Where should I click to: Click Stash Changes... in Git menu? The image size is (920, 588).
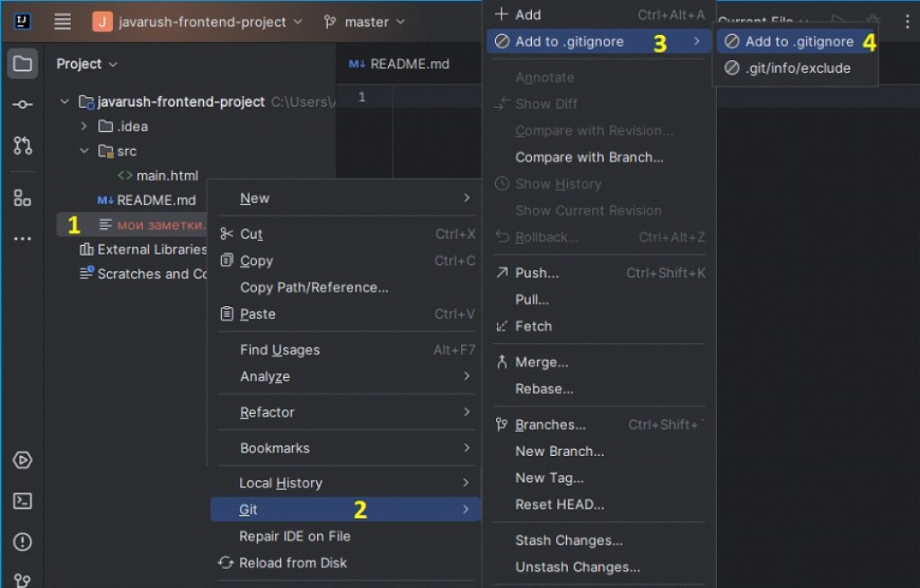(568, 540)
